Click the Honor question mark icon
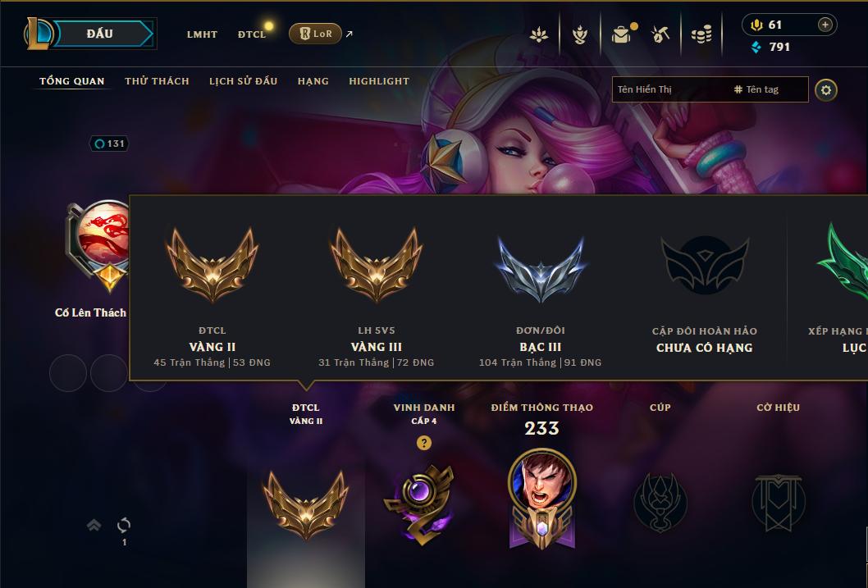The width and height of the screenshot is (868, 588). coord(424,443)
